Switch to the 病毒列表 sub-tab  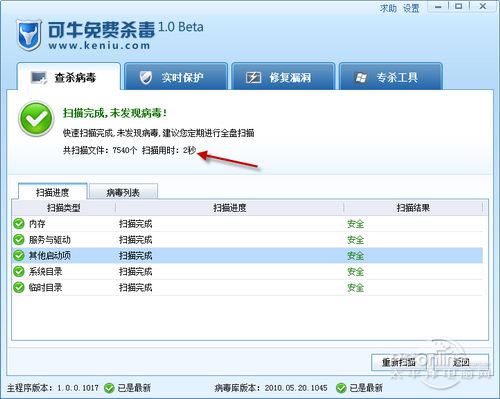(x=123, y=192)
